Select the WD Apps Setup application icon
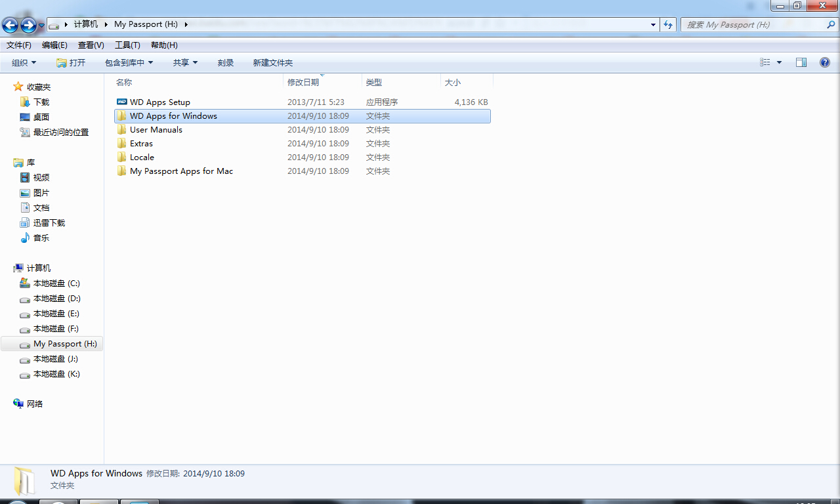 pyautogui.click(x=121, y=102)
